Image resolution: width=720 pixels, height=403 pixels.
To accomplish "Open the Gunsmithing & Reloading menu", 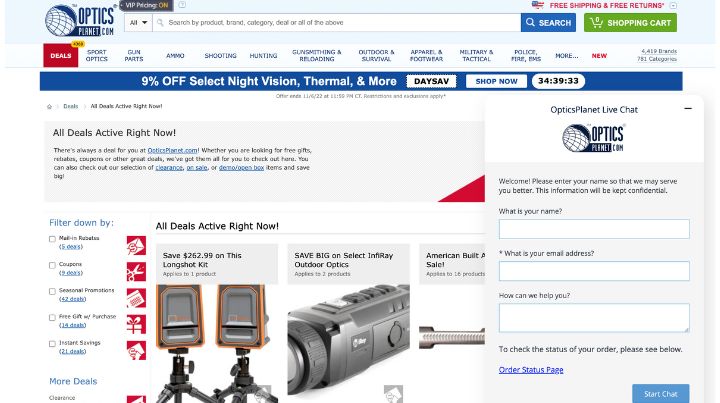I will pos(317,56).
